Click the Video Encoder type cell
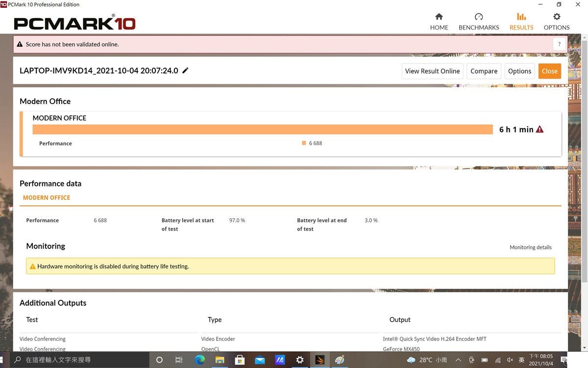This screenshot has height=368, width=588. click(218, 339)
